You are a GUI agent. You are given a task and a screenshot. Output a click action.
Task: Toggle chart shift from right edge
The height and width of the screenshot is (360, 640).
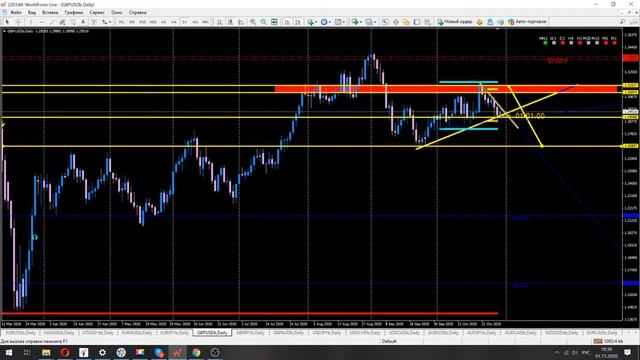tap(298, 22)
